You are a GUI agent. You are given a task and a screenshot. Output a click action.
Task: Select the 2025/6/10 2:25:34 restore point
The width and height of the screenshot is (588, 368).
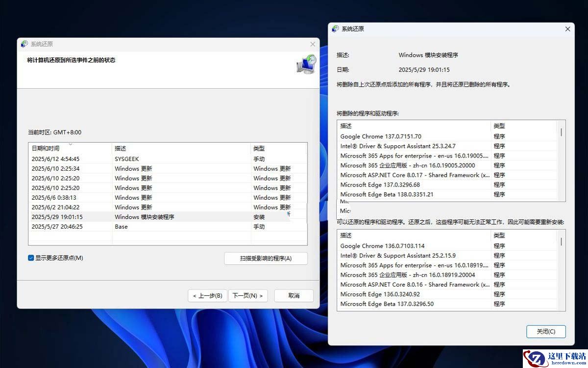click(x=168, y=169)
